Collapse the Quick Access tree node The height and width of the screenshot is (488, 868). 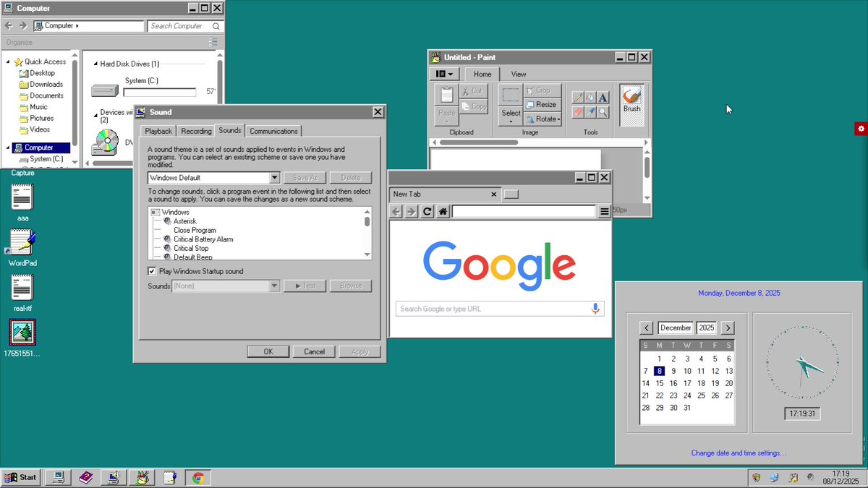[x=8, y=61]
